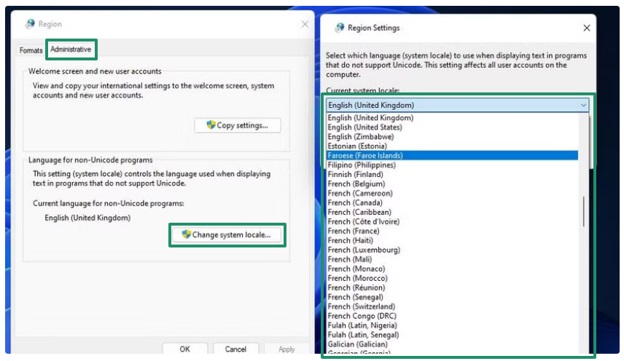The height and width of the screenshot is (361, 624).
Task: Click OK in the Region window
Action: pos(185,349)
